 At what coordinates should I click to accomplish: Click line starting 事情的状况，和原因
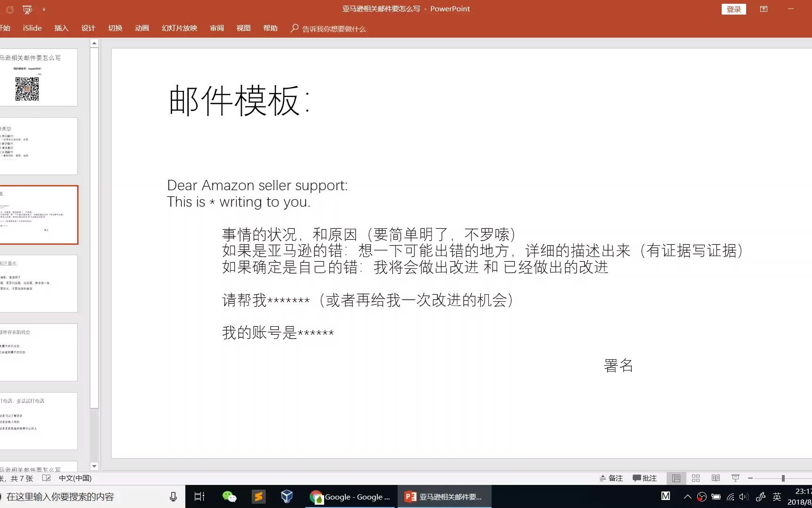tap(369, 234)
